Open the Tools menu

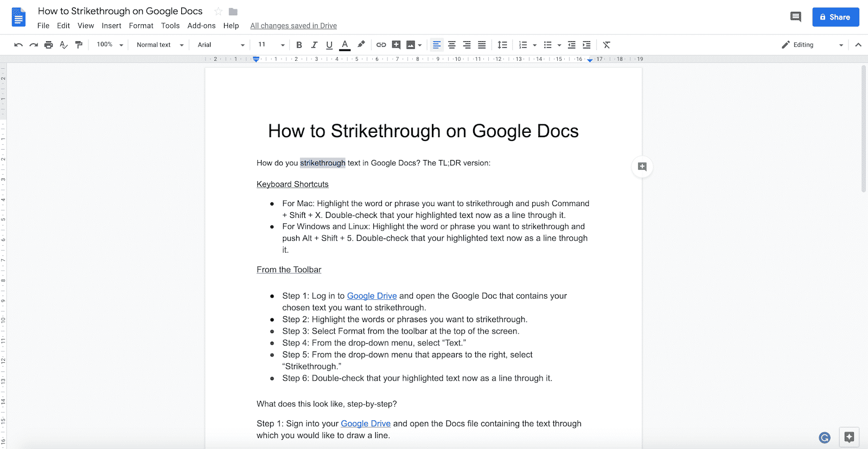click(170, 25)
